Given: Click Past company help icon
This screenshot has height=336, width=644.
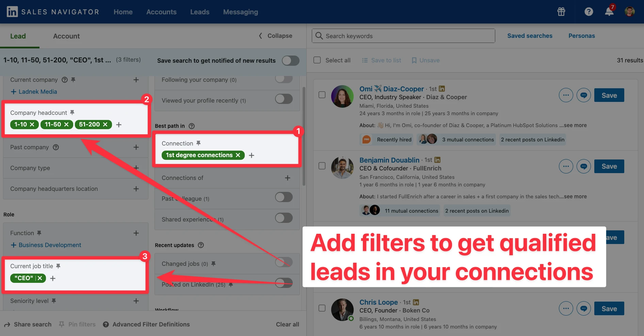Looking at the screenshot, I should (x=56, y=147).
